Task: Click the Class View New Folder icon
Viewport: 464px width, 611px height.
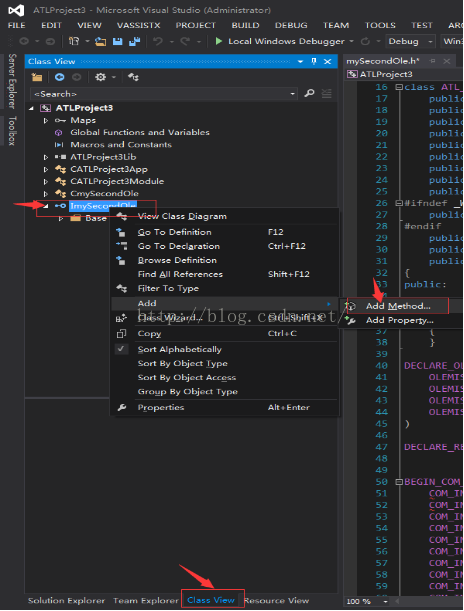Action: click(37, 77)
